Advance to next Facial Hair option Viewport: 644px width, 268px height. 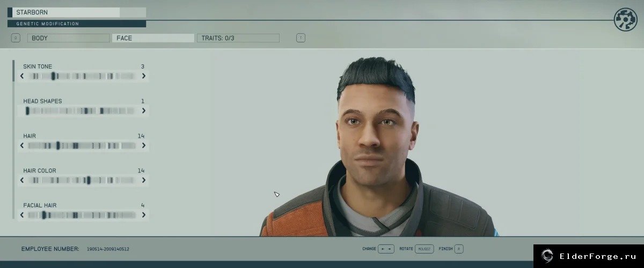(x=144, y=215)
